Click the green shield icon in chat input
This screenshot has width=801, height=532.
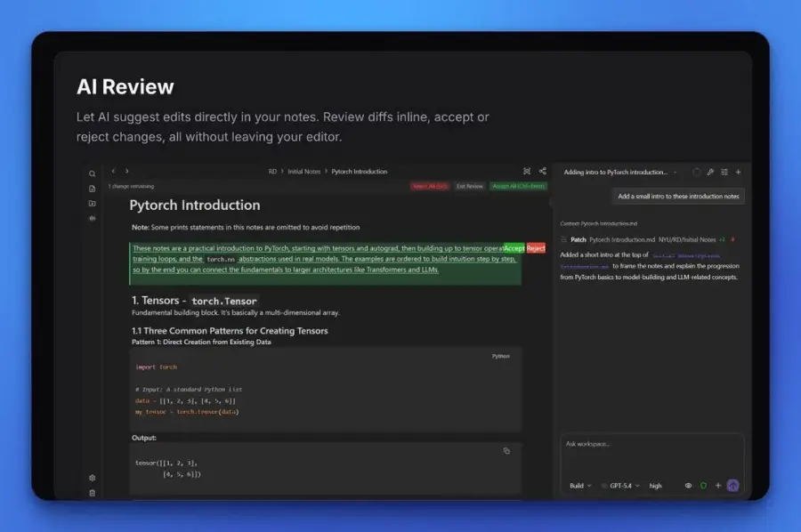click(x=703, y=486)
